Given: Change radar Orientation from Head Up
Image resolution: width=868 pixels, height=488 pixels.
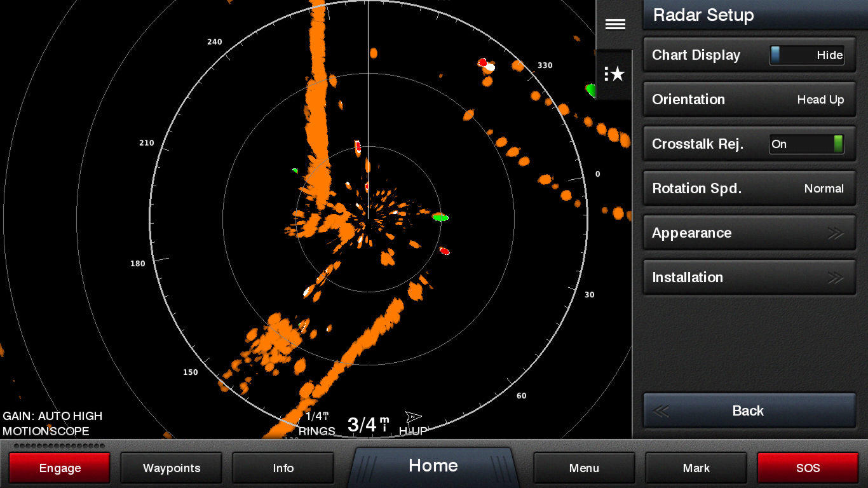Looking at the screenshot, I should [x=749, y=100].
